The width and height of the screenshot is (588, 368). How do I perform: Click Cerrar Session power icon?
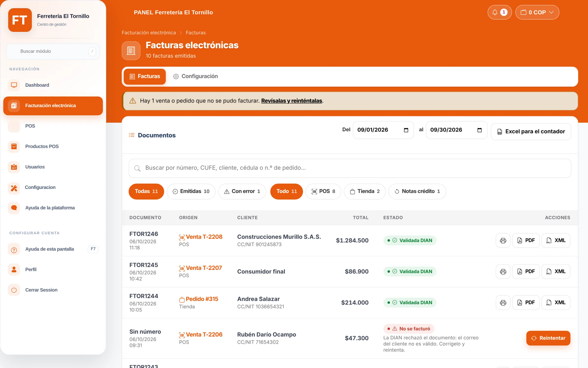click(x=14, y=290)
